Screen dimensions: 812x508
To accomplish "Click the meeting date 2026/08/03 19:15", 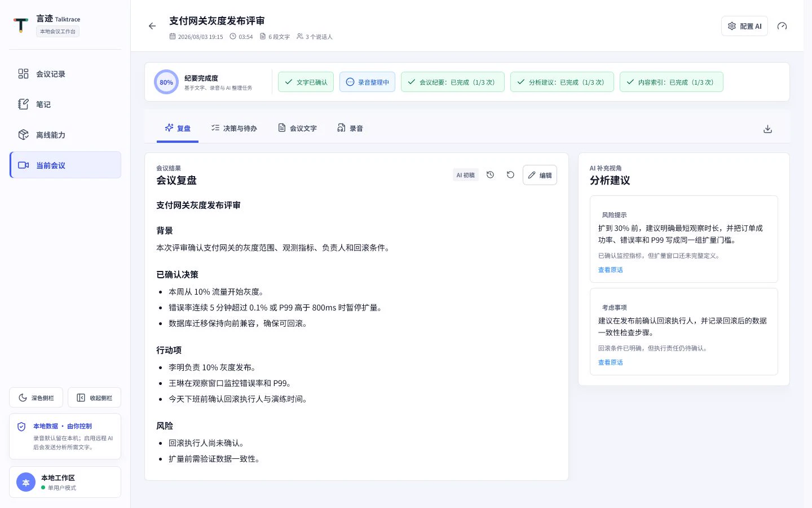I will 196,37.
